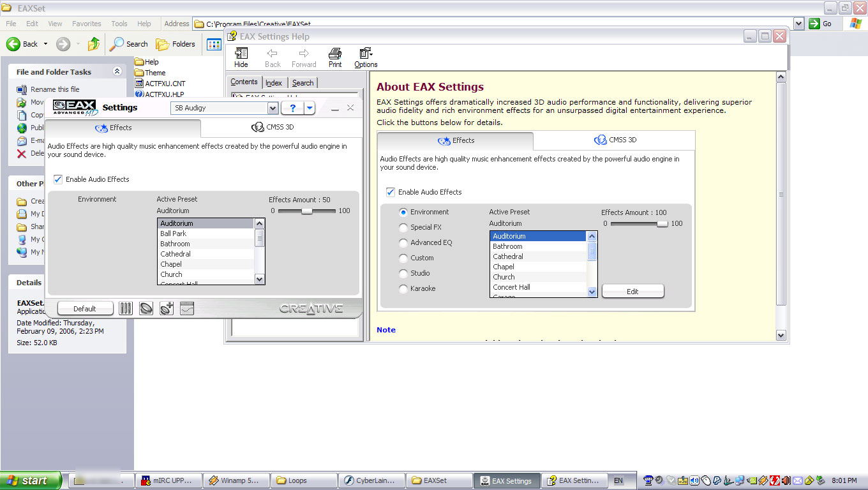Click the Folders button in Explorer toolbar
The image size is (868, 490).
(x=176, y=44)
